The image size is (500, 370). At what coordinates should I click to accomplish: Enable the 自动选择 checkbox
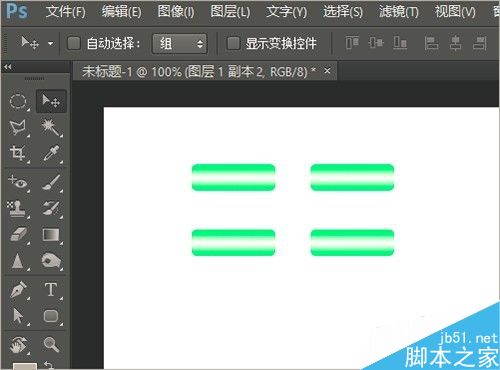[x=74, y=43]
